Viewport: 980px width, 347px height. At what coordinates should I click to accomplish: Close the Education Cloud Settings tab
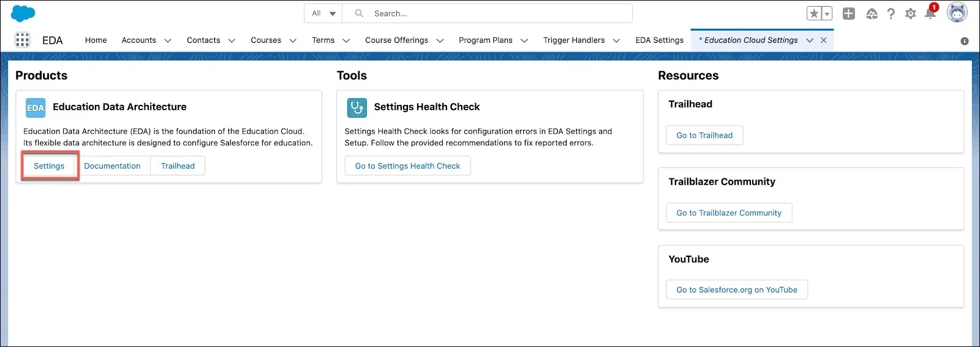pyautogui.click(x=824, y=40)
